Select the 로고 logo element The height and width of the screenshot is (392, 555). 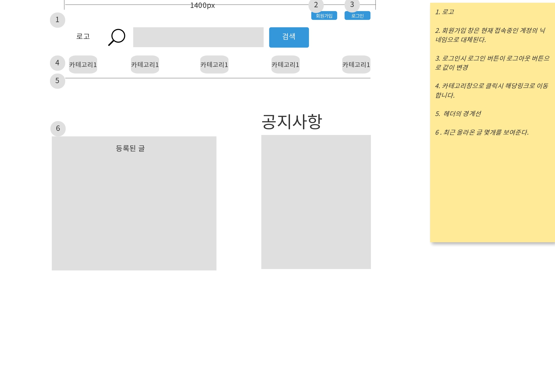pyautogui.click(x=83, y=37)
